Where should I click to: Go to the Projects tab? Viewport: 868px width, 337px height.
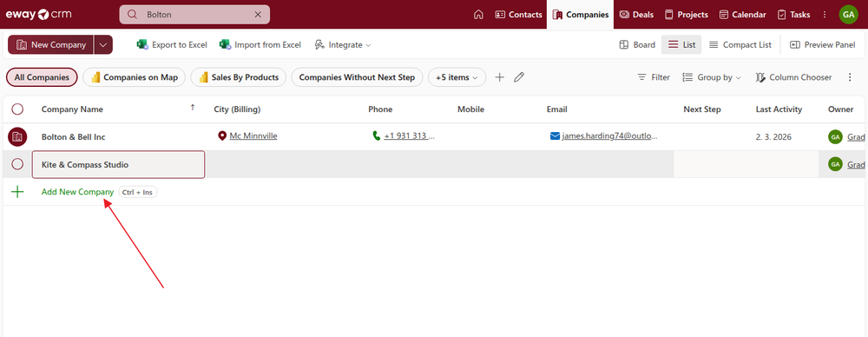[687, 15]
